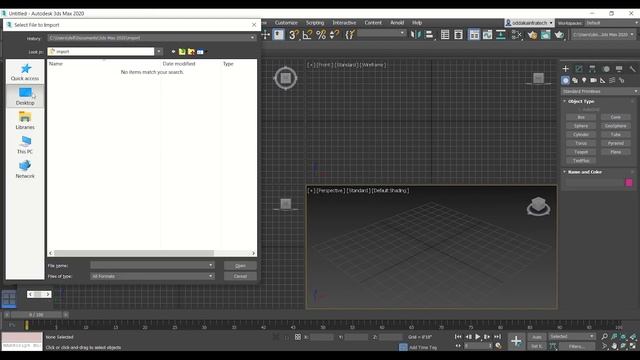Screen dimensions: 640x360
Task: Click Create New Folder icon in dialog
Action: tap(191, 51)
